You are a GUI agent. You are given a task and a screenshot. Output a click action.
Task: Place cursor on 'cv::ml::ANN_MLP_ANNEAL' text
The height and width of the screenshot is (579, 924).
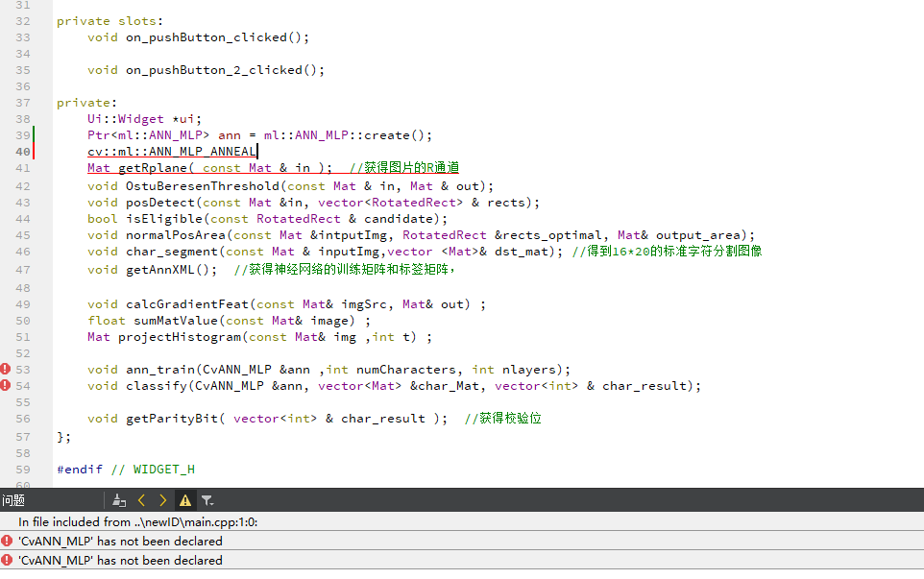(172, 152)
